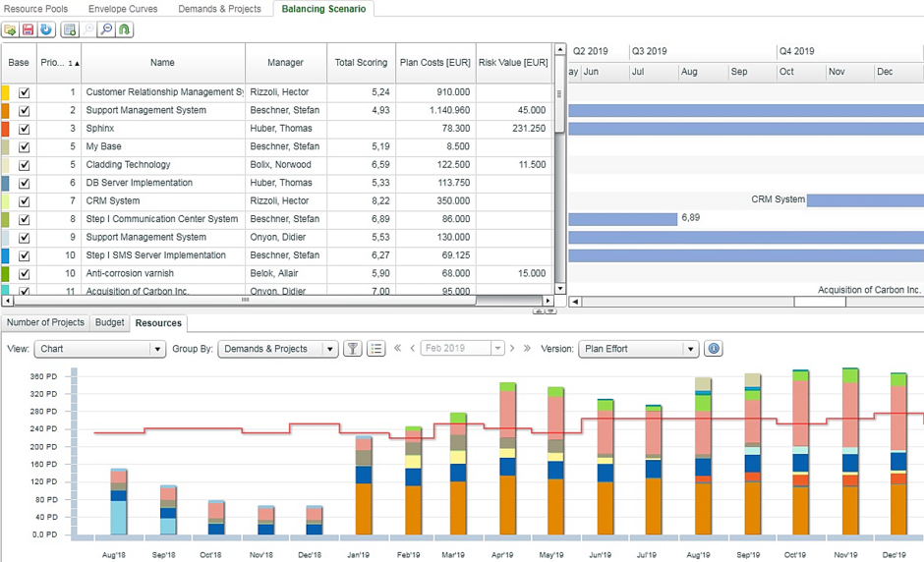Viewport: 924px width, 562px height.
Task: Click the open scenario folder icon
Action: click(11, 30)
